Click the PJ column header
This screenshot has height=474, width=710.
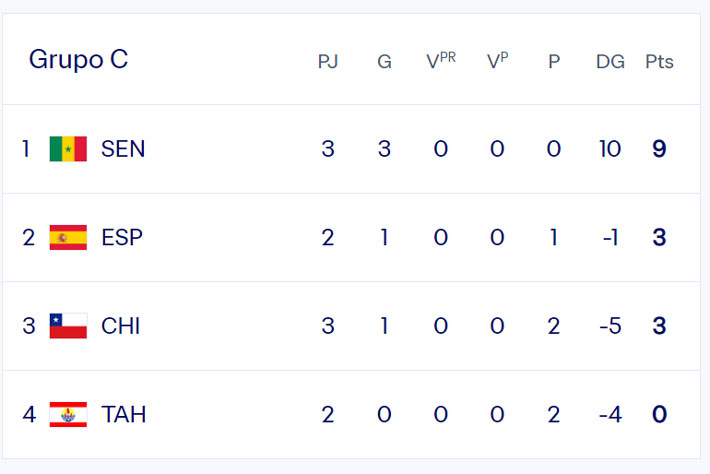pos(328,62)
